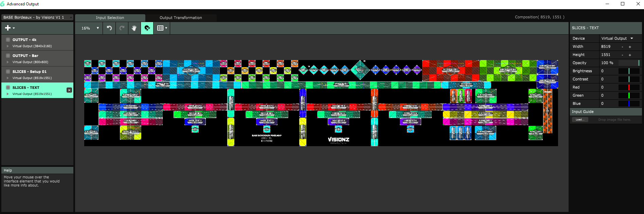Expand the OUTPUT - 4k screen tree
The image size is (644, 214).
[8, 46]
